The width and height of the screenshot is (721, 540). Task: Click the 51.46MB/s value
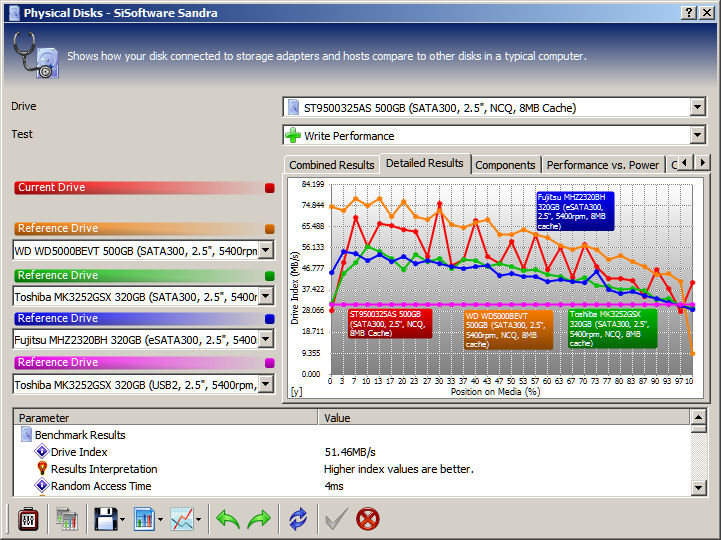tap(350, 452)
